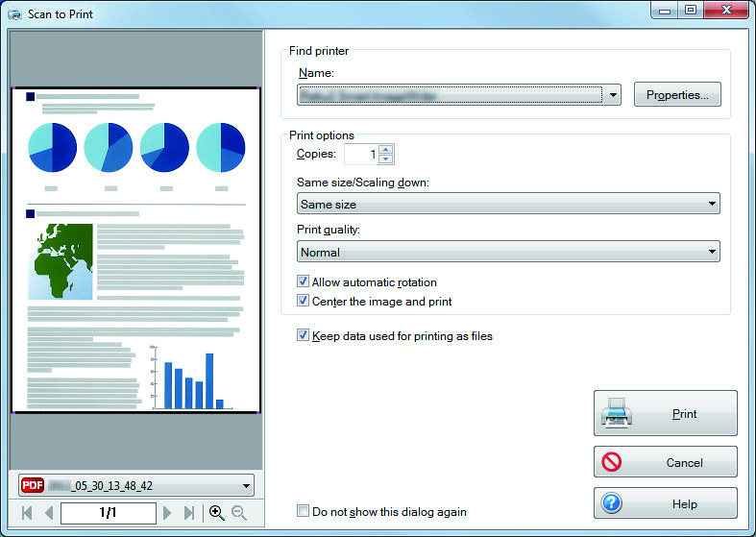The image size is (756, 537).
Task: Open the PDF file selector dropdown
Action: point(136,485)
